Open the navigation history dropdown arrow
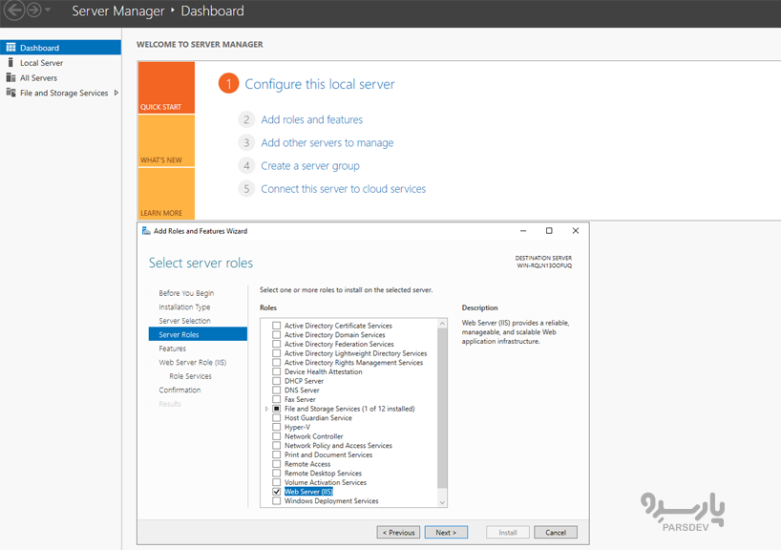This screenshot has width=781, height=550. tap(48, 9)
